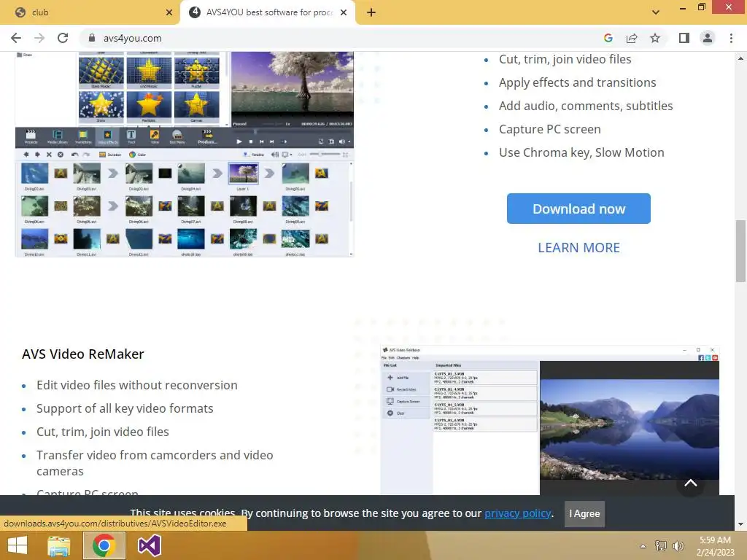Select the AVS4YOU best software tab
Viewport: 747px width, 560px height.
click(268, 12)
